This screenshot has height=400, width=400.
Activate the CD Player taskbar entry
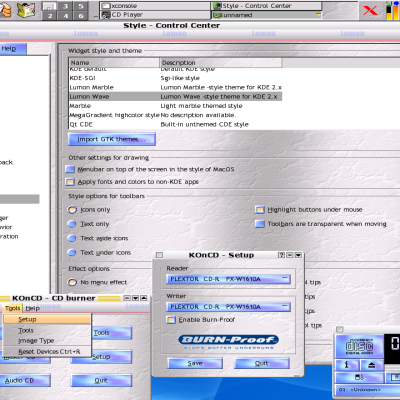coord(155,15)
